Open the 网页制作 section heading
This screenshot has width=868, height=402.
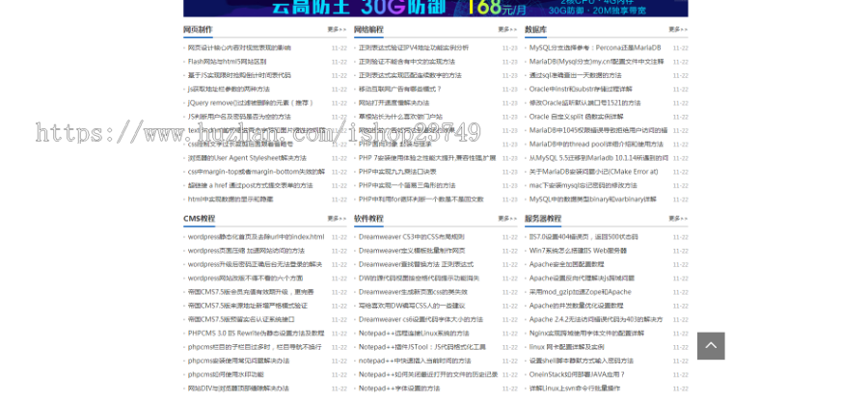pyautogui.click(x=198, y=29)
